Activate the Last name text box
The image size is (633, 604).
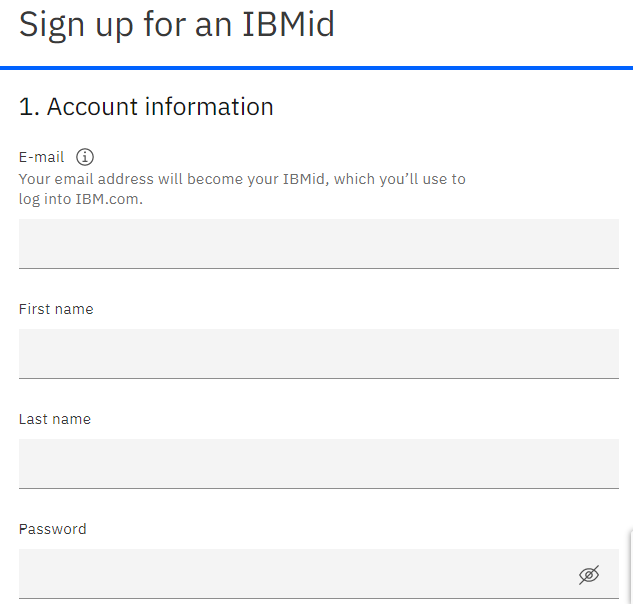319,464
